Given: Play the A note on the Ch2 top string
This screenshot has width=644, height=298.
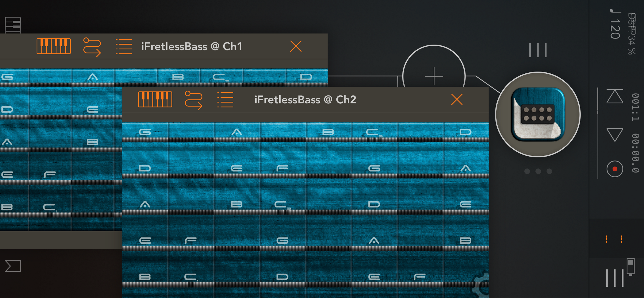Looking at the screenshot, I should click(x=236, y=132).
